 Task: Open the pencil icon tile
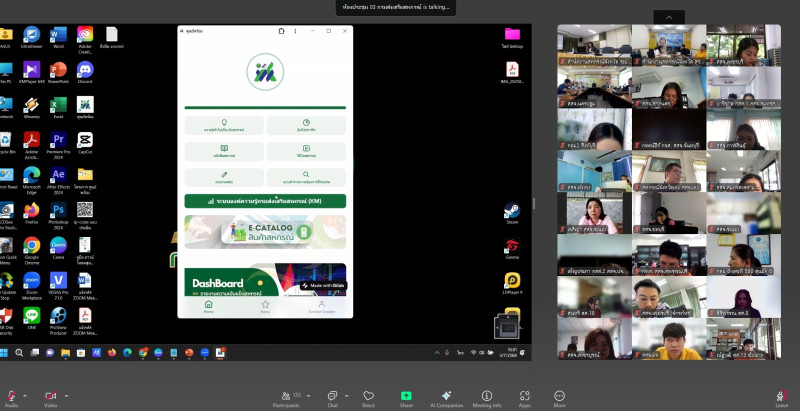[224, 177]
